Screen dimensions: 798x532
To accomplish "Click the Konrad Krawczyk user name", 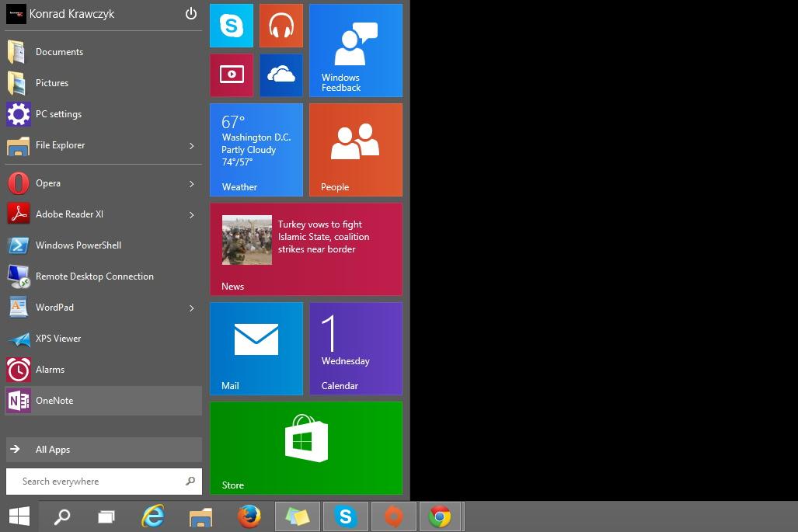I will coord(71,14).
